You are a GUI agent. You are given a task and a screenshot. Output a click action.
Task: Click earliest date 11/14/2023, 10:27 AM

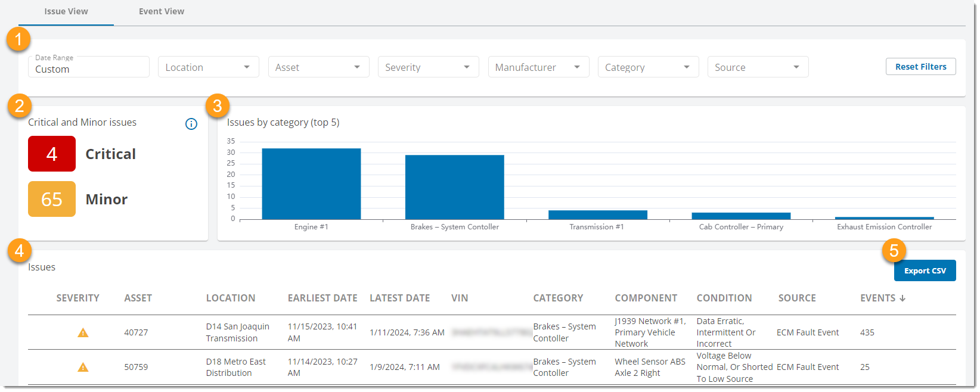coord(322,367)
